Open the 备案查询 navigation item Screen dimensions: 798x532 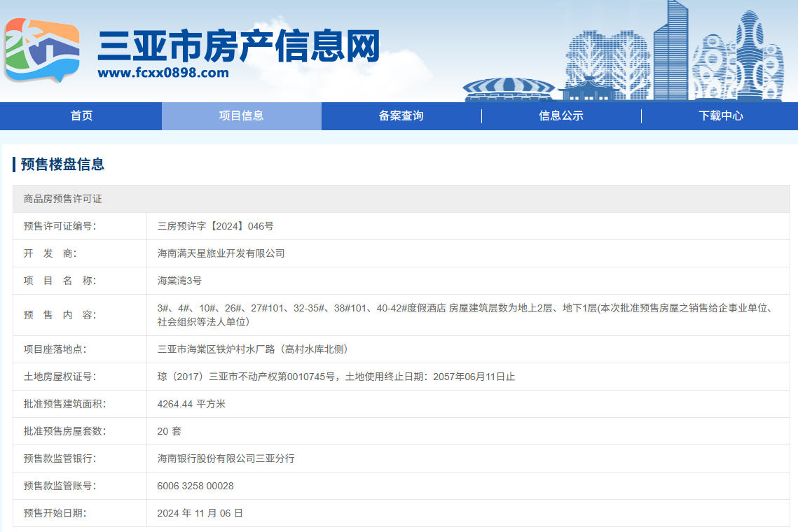click(x=401, y=116)
